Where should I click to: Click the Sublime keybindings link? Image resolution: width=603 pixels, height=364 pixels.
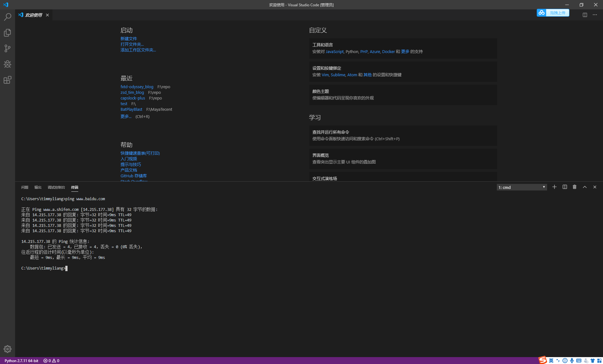338,75
